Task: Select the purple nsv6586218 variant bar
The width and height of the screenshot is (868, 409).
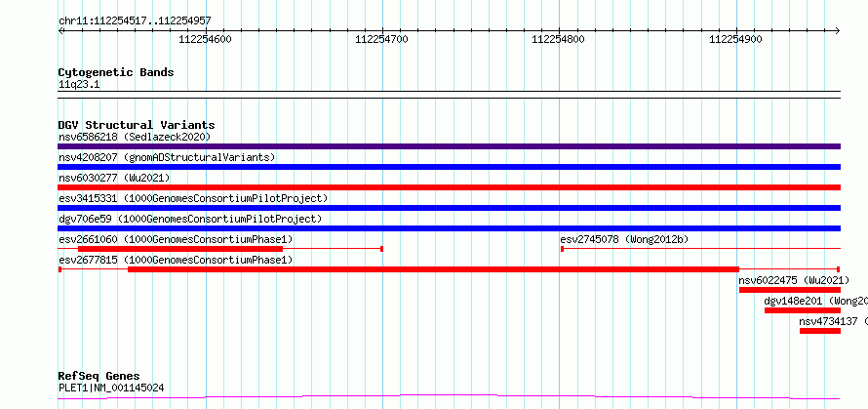Action: click(x=449, y=146)
